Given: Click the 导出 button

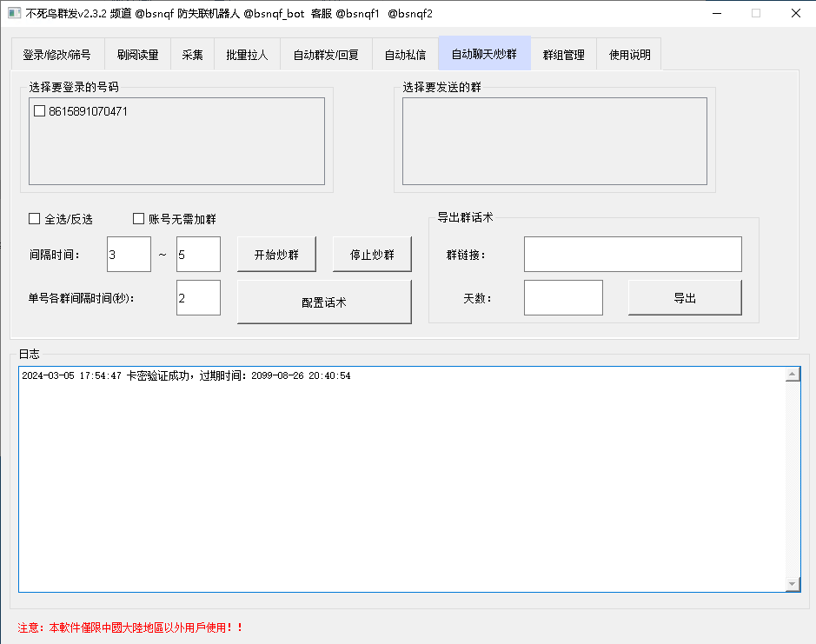Looking at the screenshot, I should (684, 298).
